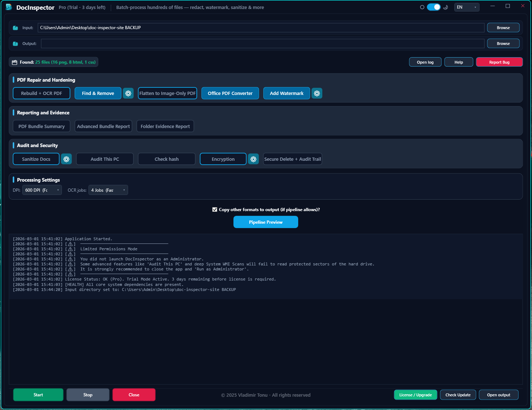Open the DPI dropdown
Screen dimensions: 532x410
[42, 190]
